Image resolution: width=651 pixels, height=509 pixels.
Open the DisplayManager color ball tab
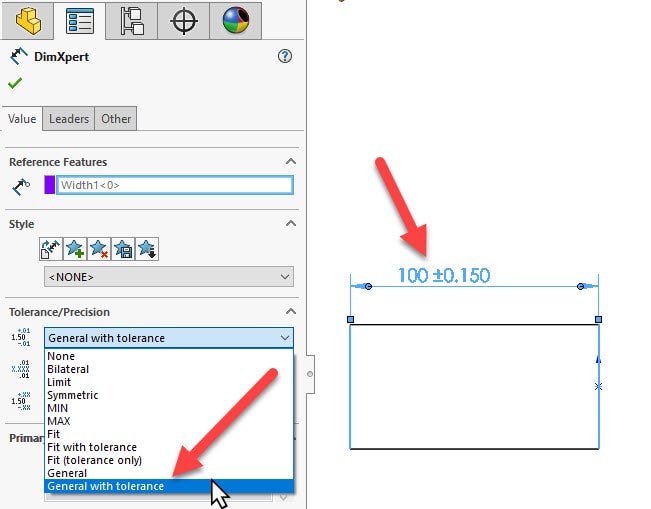tap(235, 20)
